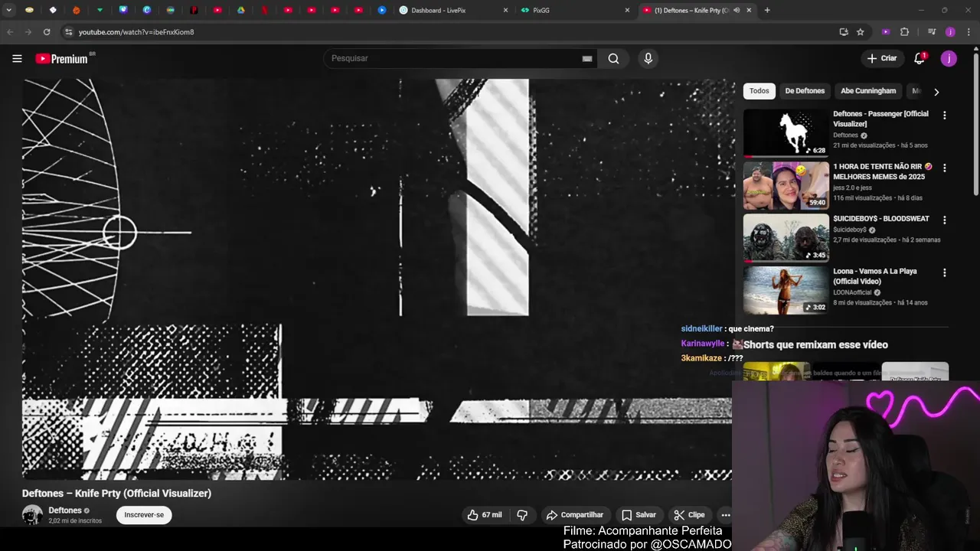
Task: Subscribe with the Inscrever-se button
Action: point(144,515)
